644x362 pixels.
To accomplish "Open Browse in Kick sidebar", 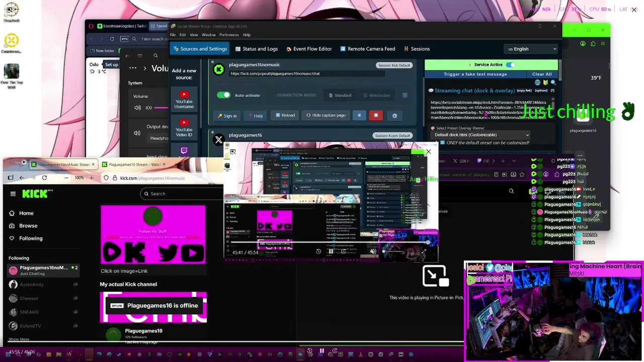I will (28, 226).
